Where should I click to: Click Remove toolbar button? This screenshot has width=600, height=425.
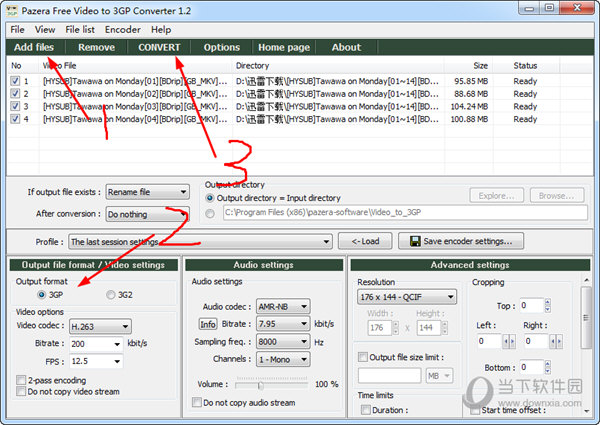coord(96,47)
